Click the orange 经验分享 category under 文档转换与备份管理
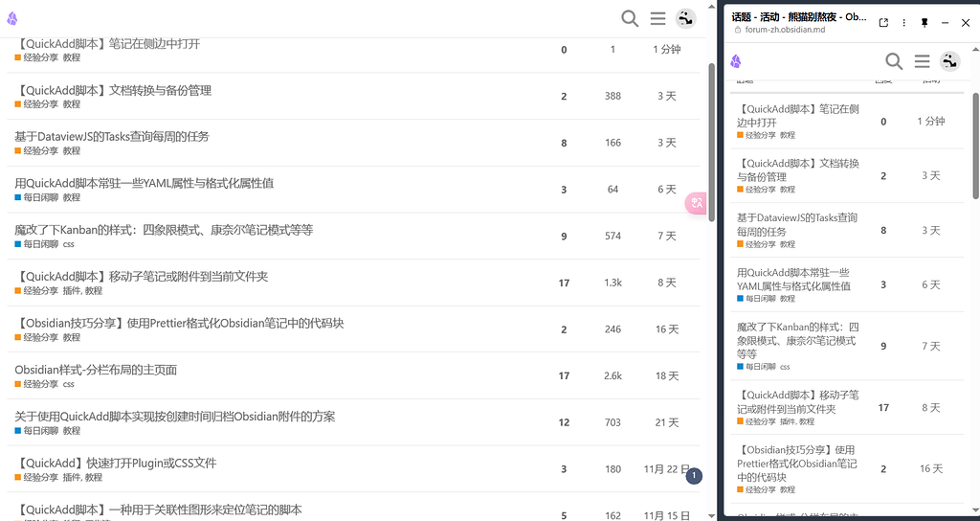Screen dimensions: 980x521 (x=37, y=104)
